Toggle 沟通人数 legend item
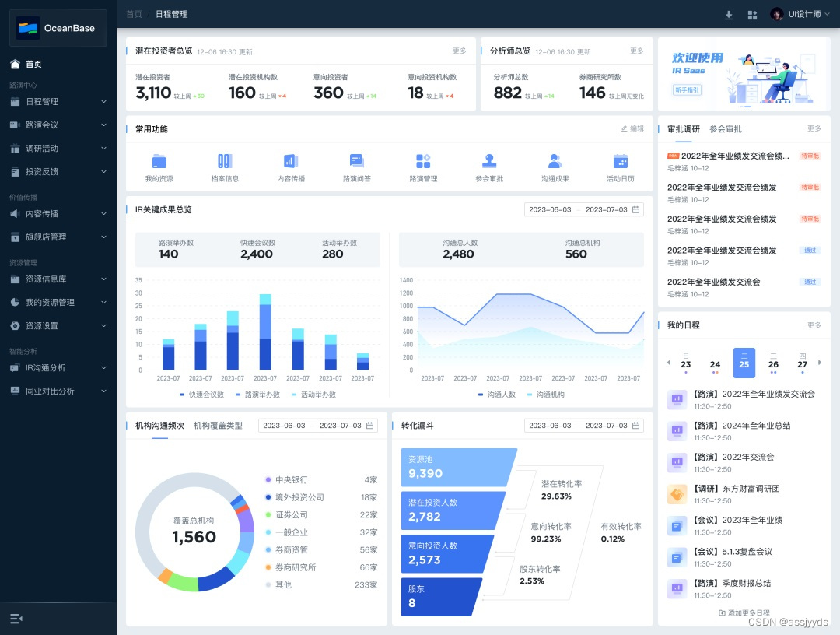This screenshot has height=635, width=840. pos(496,395)
